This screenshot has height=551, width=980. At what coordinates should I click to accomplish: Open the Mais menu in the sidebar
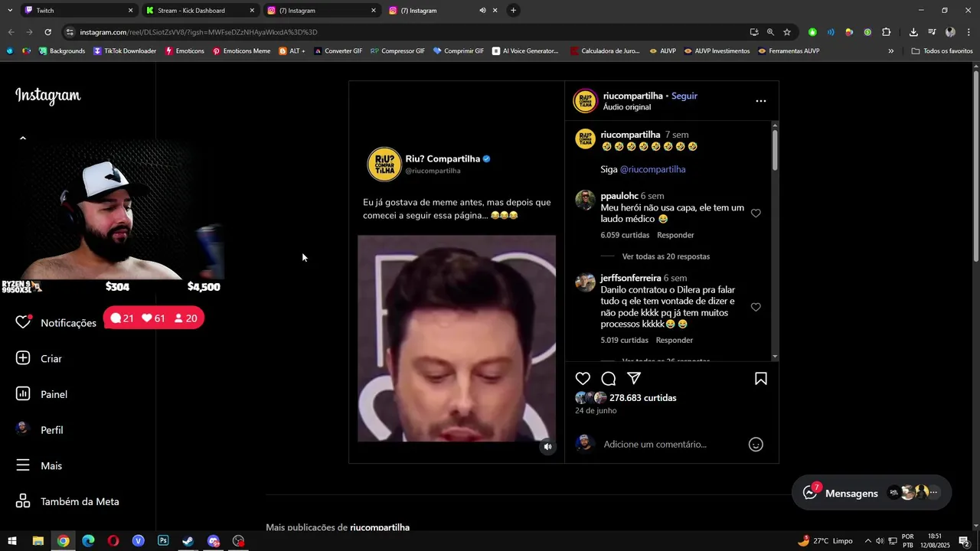[39, 466]
